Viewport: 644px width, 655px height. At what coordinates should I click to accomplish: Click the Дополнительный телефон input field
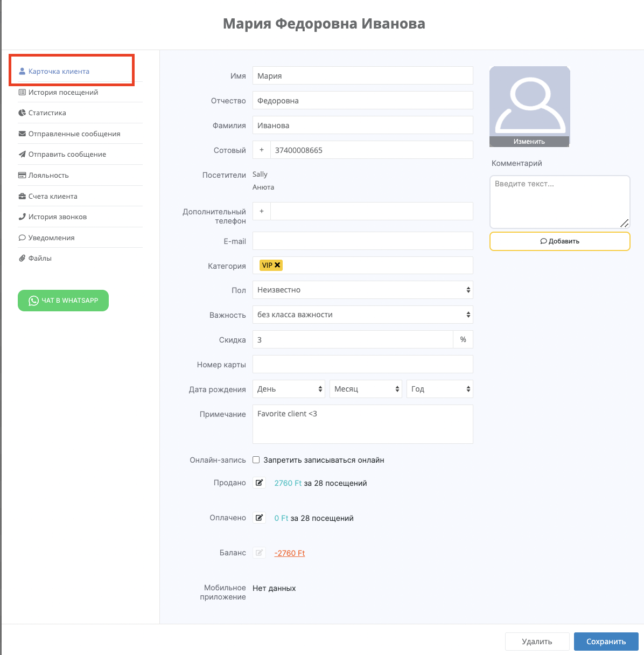372,211
